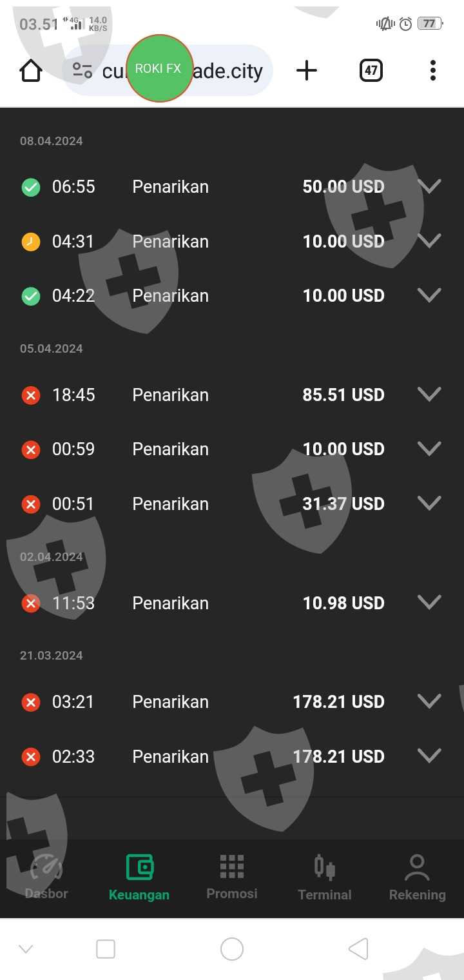Expand the 31.37 USD withdrawal details
The width and height of the screenshot is (464, 980).
pos(429,503)
